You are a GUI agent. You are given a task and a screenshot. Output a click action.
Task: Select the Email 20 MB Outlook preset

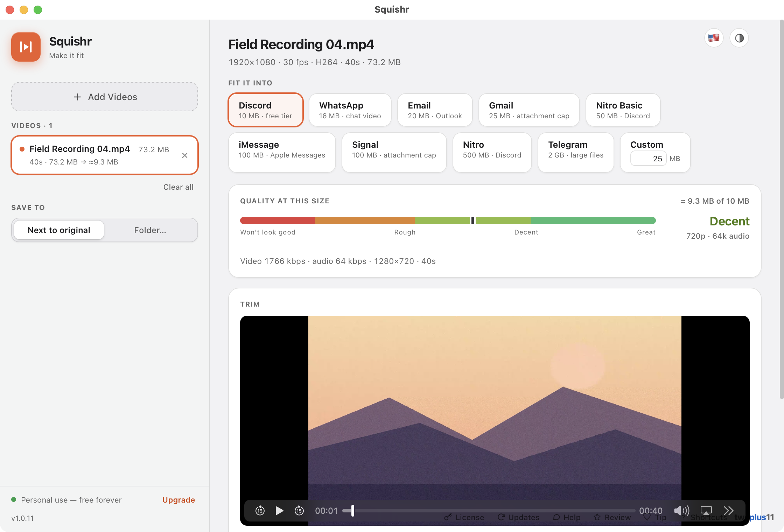click(435, 110)
